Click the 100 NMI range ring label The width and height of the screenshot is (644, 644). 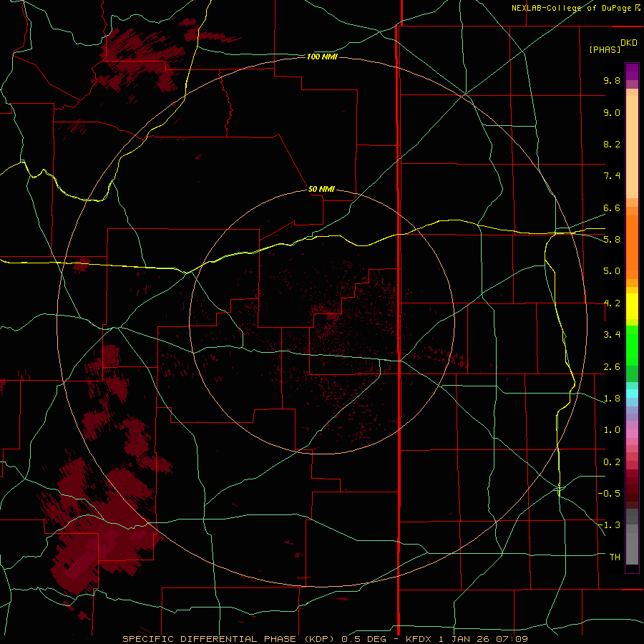coord(322,57)
